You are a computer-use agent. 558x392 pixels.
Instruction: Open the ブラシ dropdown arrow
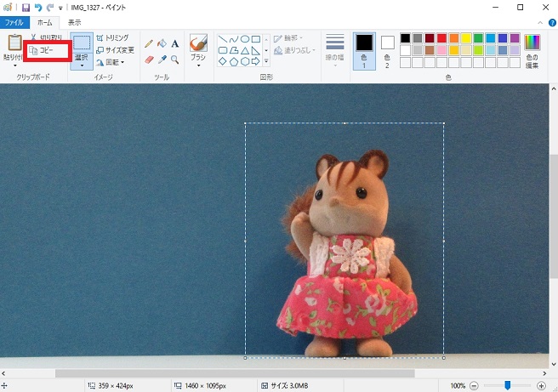coord(198,65)
